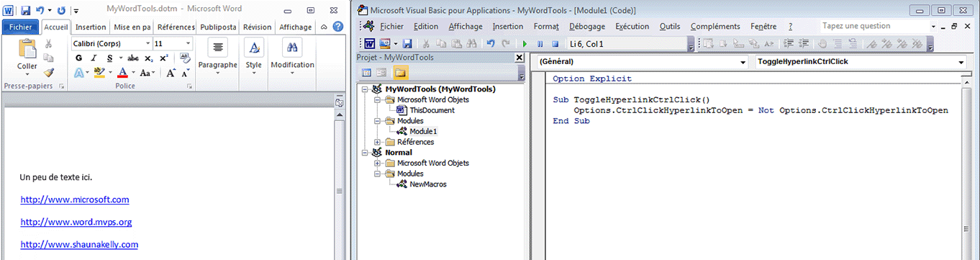Click View Code icon in project pane
980x260 pixels.
click(x=366, y=73)
